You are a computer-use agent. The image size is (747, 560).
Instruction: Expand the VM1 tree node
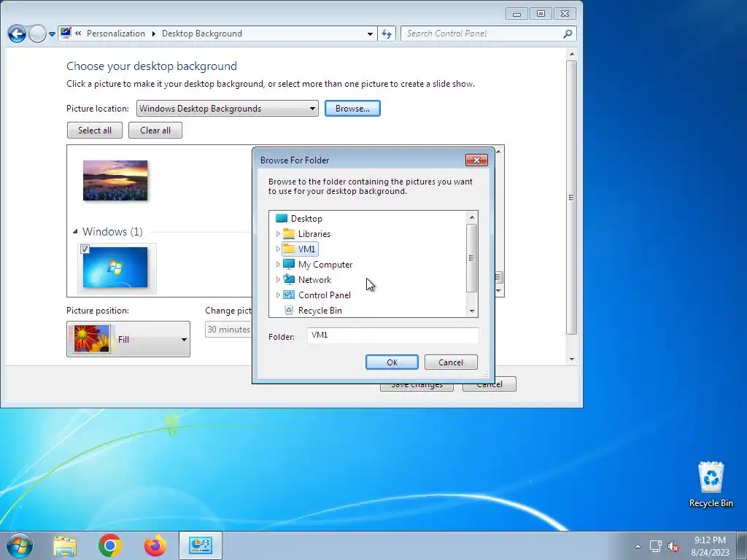(x=278, y=249)
